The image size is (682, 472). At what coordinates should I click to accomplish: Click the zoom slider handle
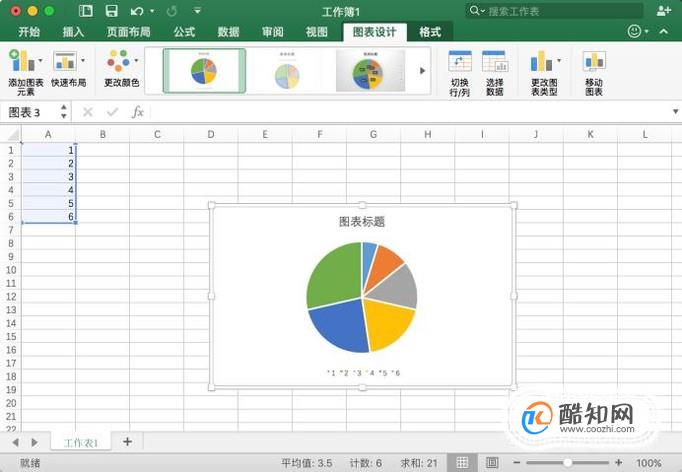point(567,462)
